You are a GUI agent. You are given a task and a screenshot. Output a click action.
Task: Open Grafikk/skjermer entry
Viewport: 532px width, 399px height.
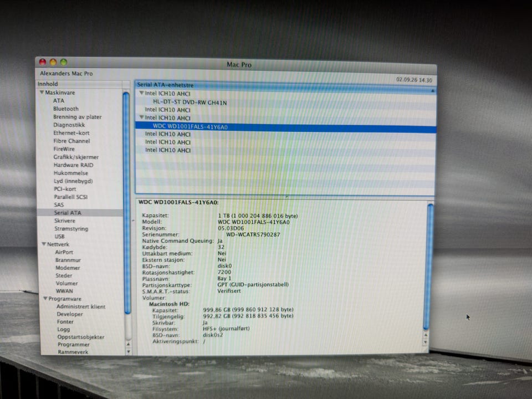coord(76,157)
